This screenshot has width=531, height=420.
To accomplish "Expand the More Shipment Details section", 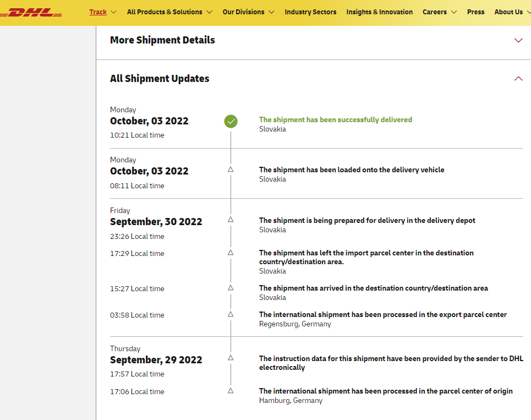I will 518,40.
